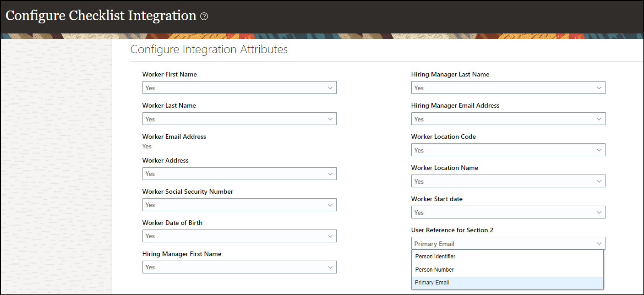Open the Worker Location Code dropdown

[x=508, y=150]
